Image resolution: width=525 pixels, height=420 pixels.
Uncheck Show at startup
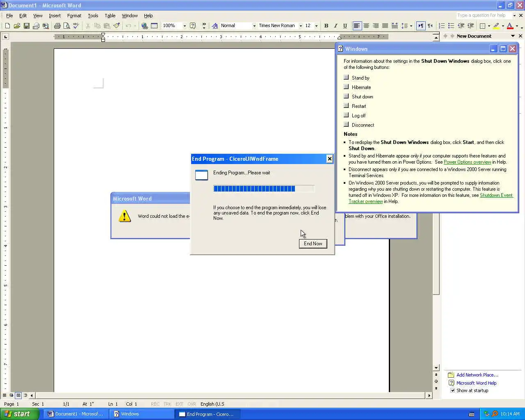(x=453, y=390)
